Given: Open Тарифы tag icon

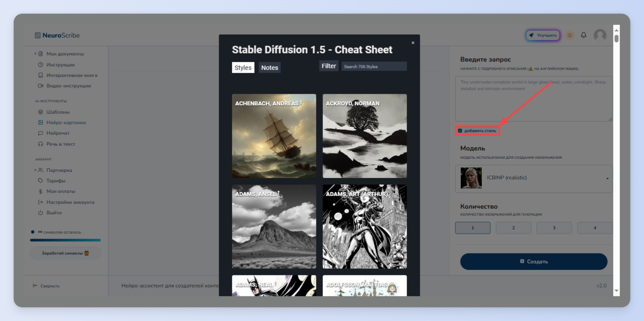Looking at the screenshot, I should (41, 181).
